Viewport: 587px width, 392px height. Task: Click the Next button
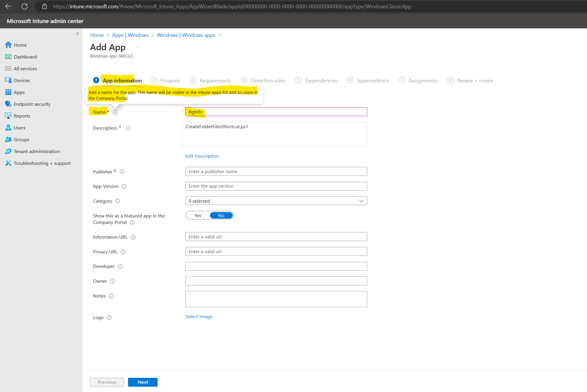pos(143,382)
